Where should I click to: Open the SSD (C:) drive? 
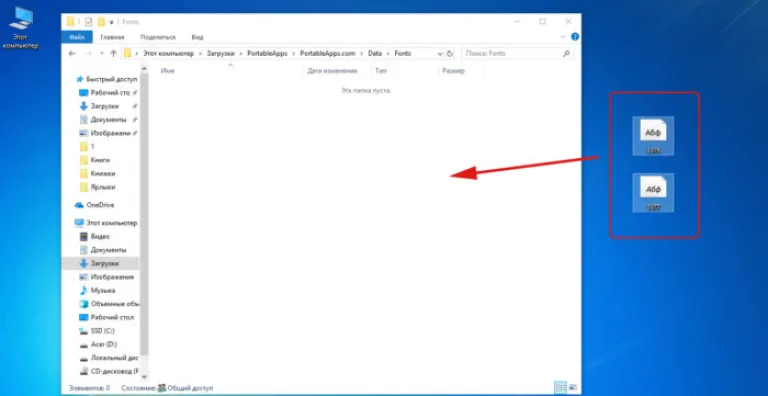tap(97, 331)
